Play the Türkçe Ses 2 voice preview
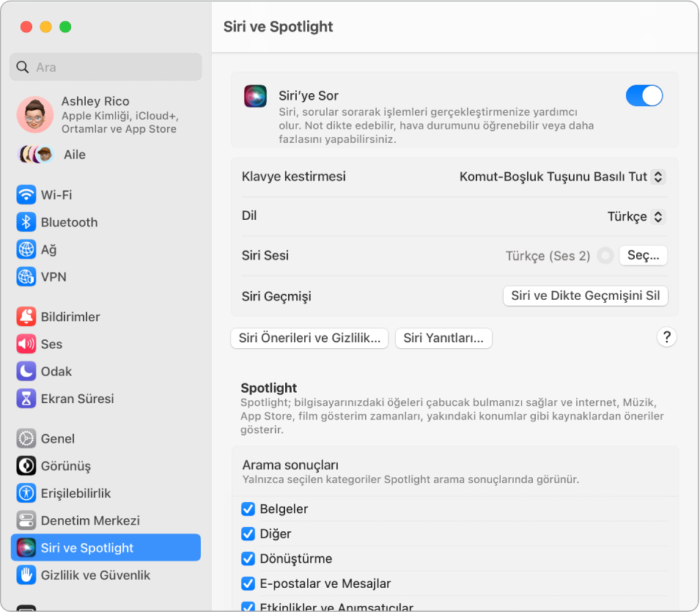 point(605,255)
